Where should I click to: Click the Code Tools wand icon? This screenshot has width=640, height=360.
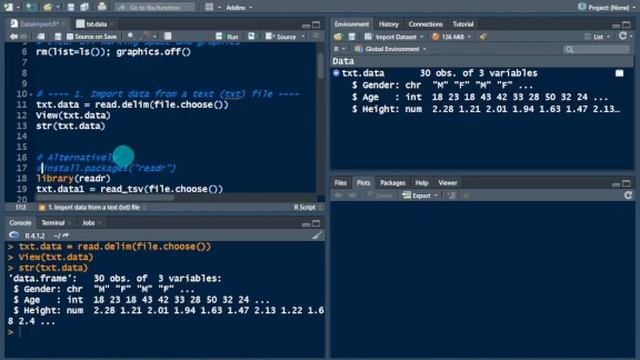pyautogui.click(x=146, y=36)
